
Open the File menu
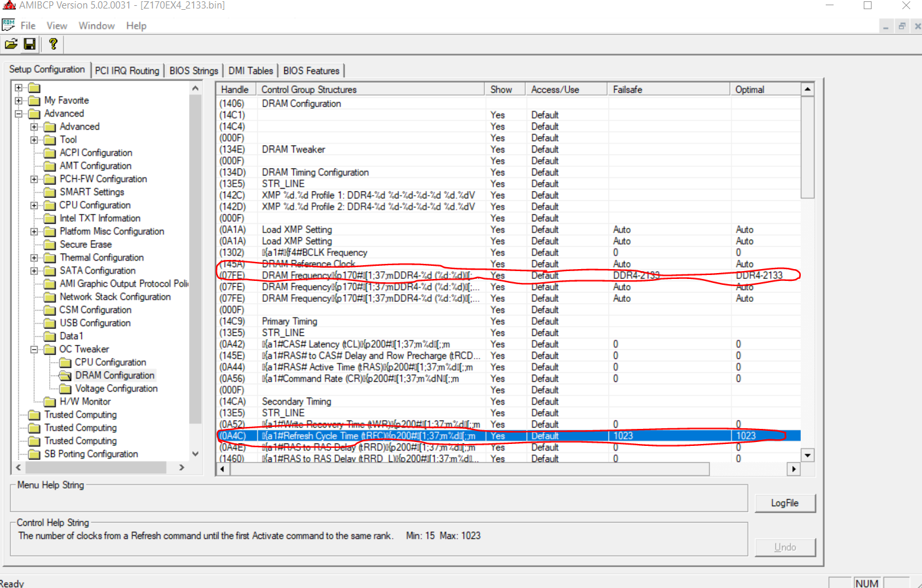28,26
